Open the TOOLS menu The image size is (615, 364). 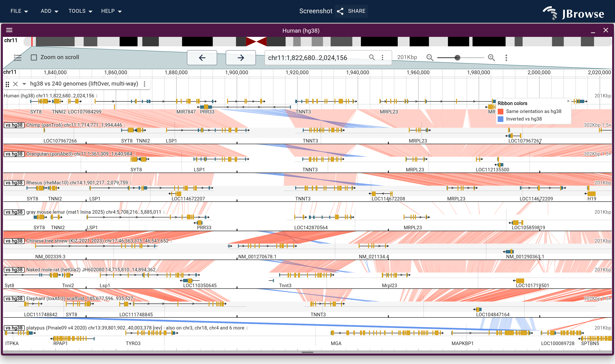point(80,11)
